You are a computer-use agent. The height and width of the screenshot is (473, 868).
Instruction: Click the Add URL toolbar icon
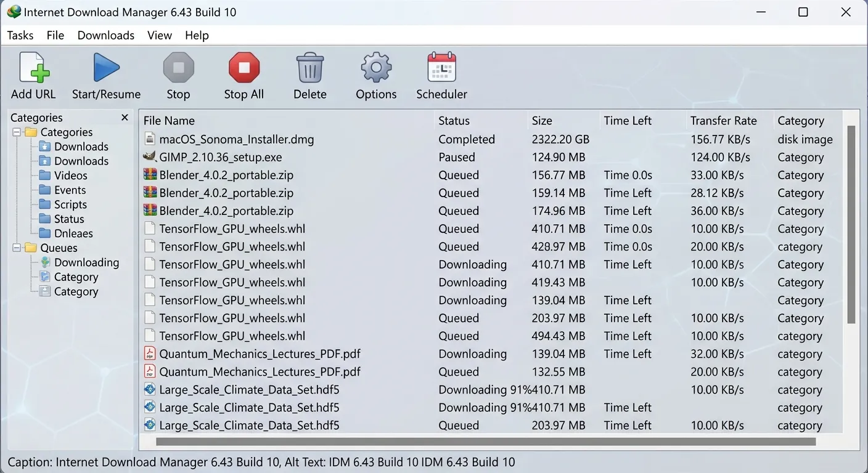[x=34, y=67]
